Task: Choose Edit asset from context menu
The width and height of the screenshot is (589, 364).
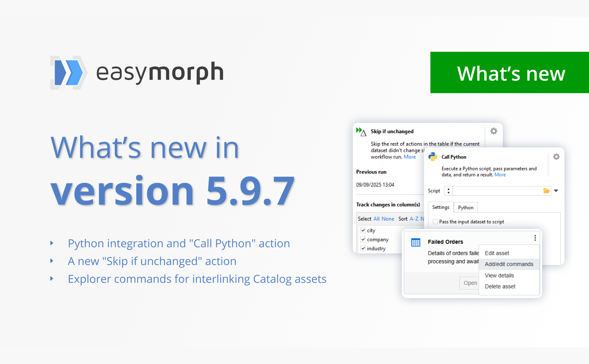Action: (509, 253)
